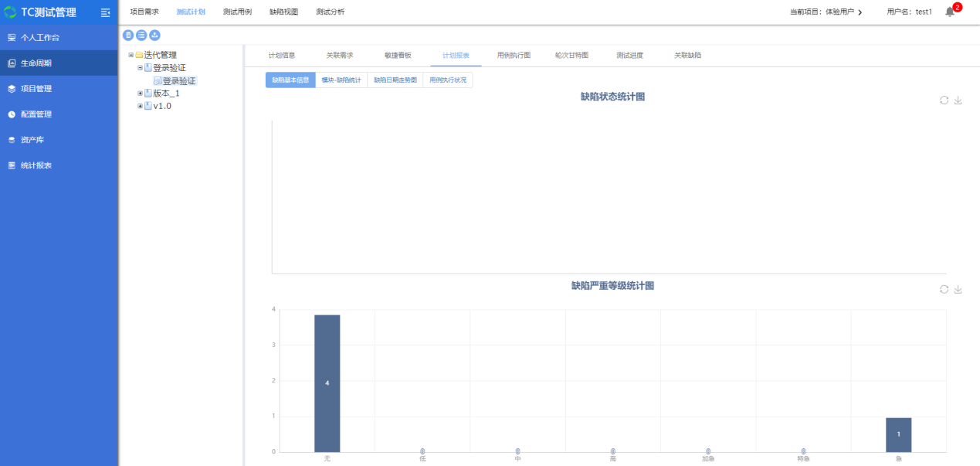Switch to the 用例执行图 tab
The image size is (980, 466).
point(514,56)
